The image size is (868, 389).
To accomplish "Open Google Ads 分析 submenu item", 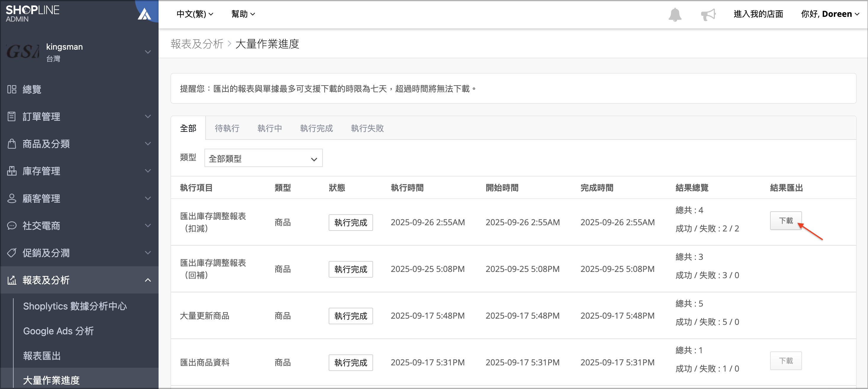I will pos(58,331).
